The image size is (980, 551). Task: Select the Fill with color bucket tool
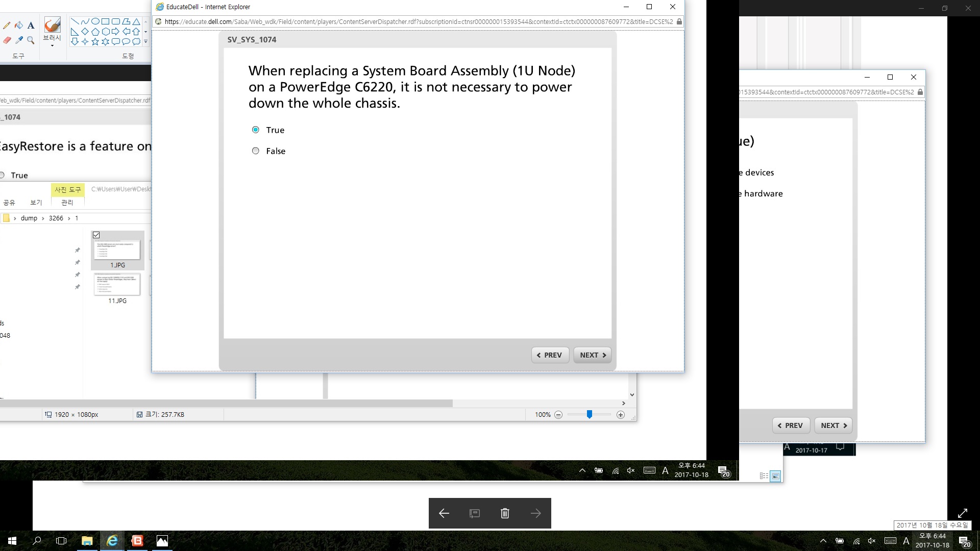(19, 26)
